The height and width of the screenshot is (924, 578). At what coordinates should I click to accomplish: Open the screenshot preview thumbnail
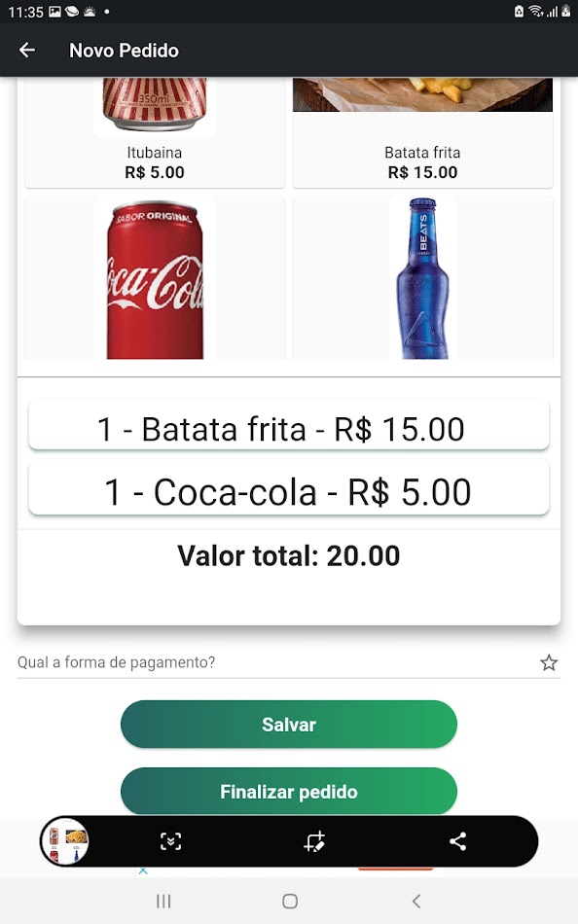(65, 841)
